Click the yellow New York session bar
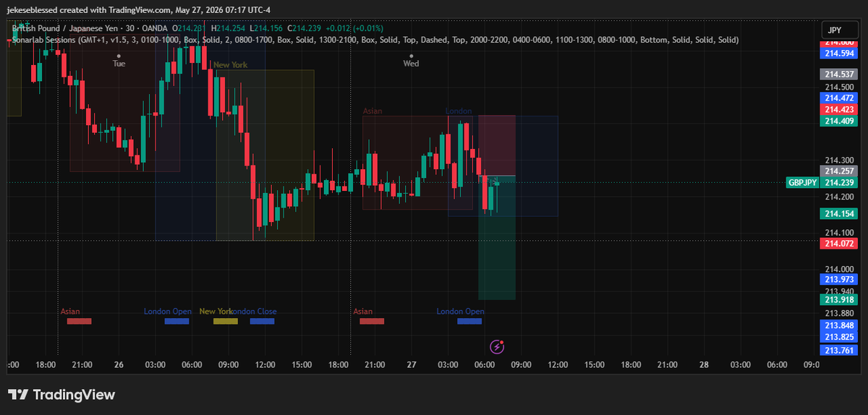Image resolution: width=868 pixels, height=415 pixels. [226, 321]
